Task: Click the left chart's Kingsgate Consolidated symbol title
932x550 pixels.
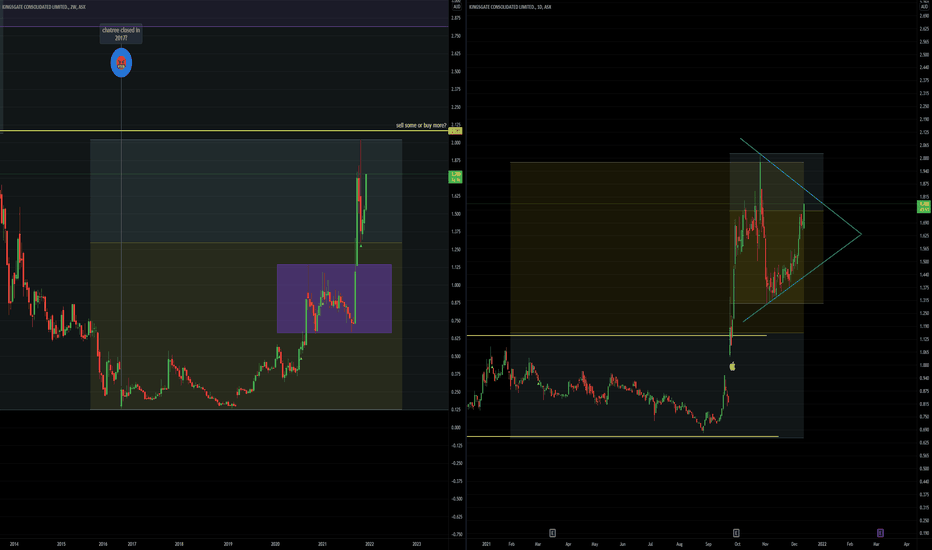Action: [44, 7]
